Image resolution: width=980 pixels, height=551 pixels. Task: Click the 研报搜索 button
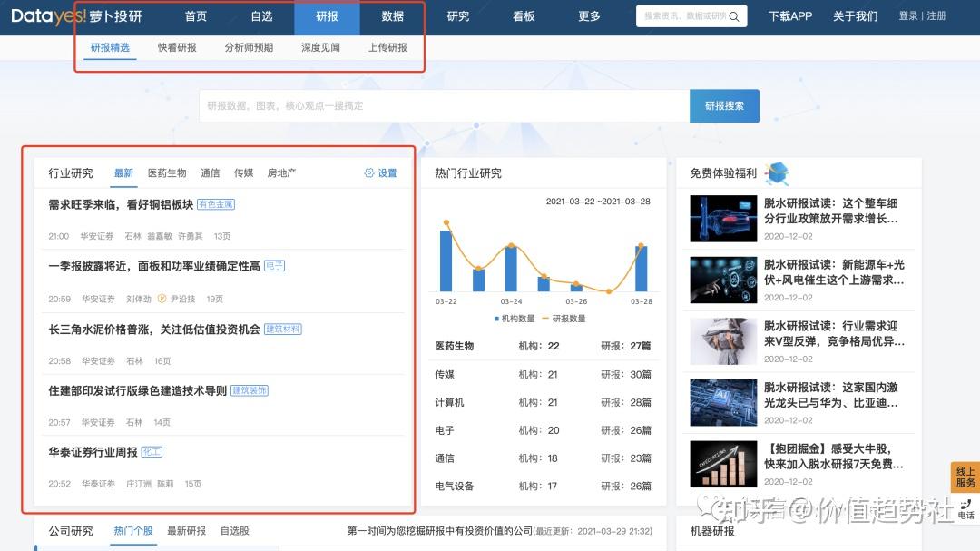[x=724, y=105]
